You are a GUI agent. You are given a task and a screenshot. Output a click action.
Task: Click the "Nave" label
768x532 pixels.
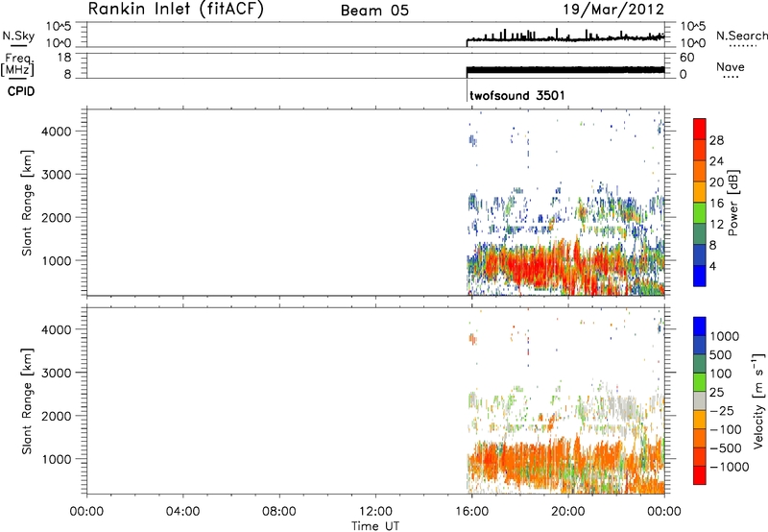[x=731, y=66]
